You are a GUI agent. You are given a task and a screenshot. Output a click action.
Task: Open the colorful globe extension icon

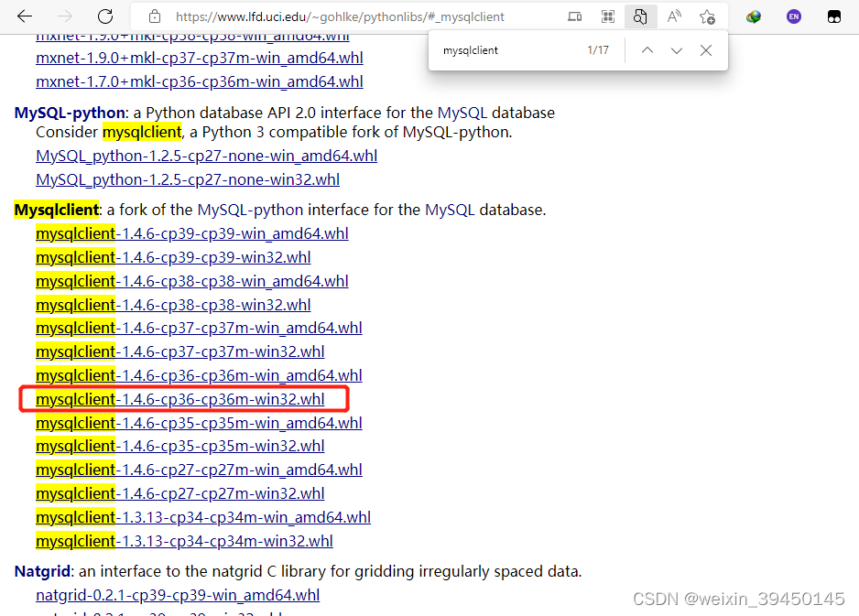point(754,17)
